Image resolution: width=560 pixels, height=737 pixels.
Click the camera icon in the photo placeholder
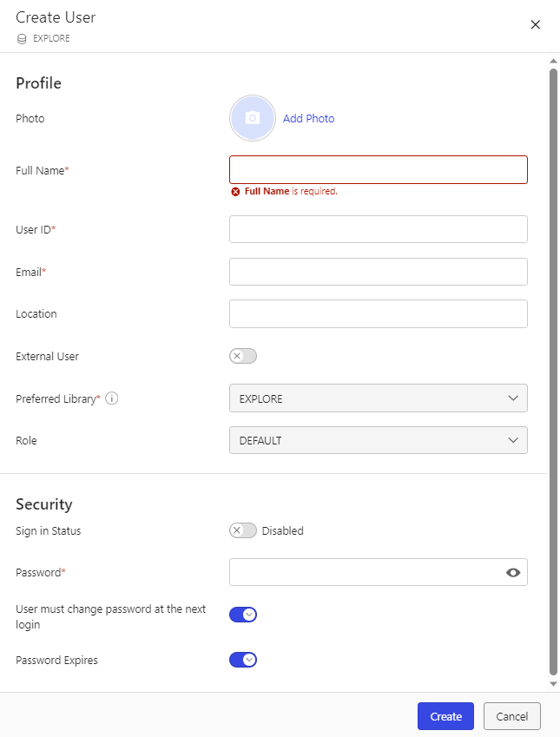point(252,117)
